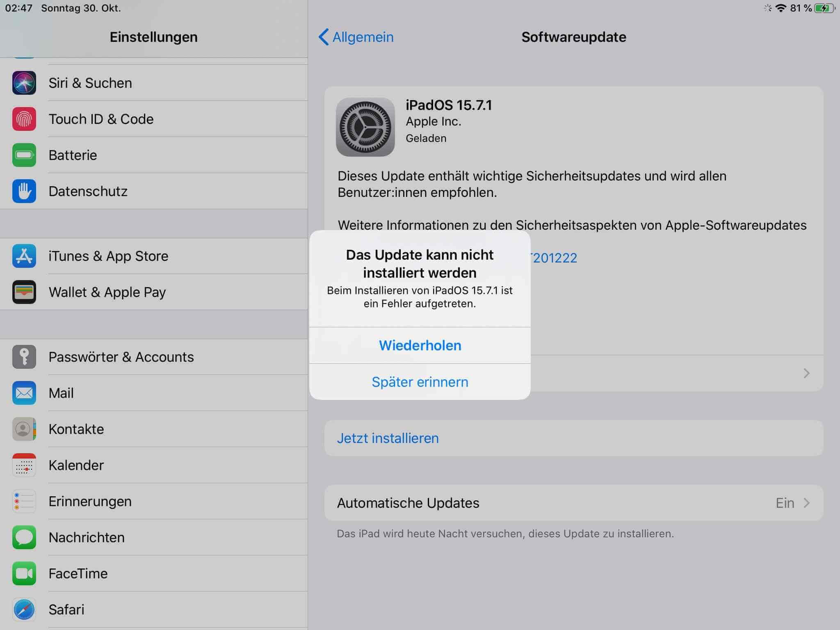Viewport: 840px width, 630px height.
Task: Tap the Nachrichten speech bubble icon
Action: pos(24,537)
